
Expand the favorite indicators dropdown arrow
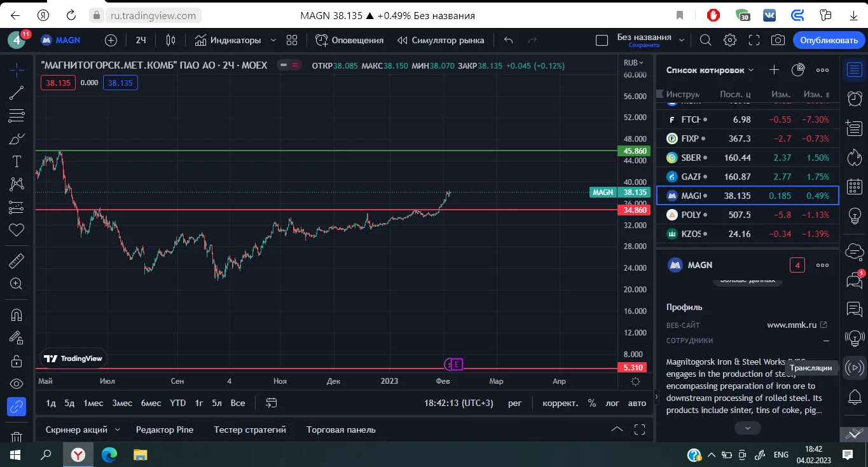point(273,40)
